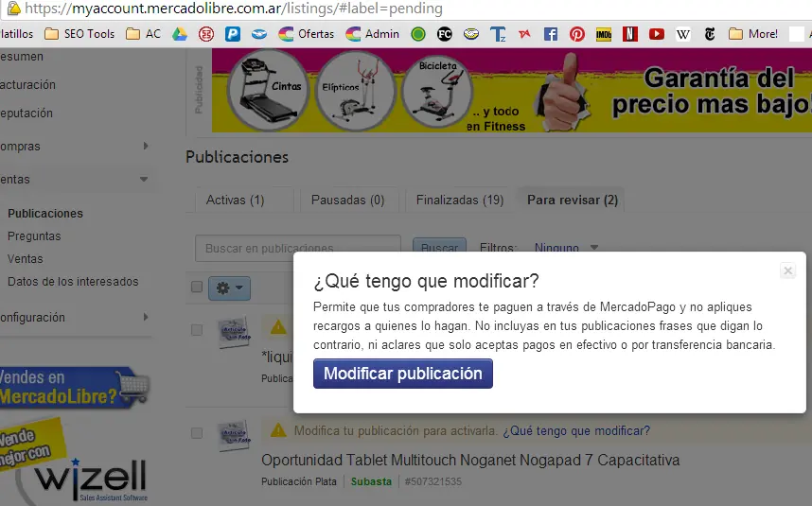Open the Netflix bookmark
Screen dimensions: 812x506
pos(629,34)
